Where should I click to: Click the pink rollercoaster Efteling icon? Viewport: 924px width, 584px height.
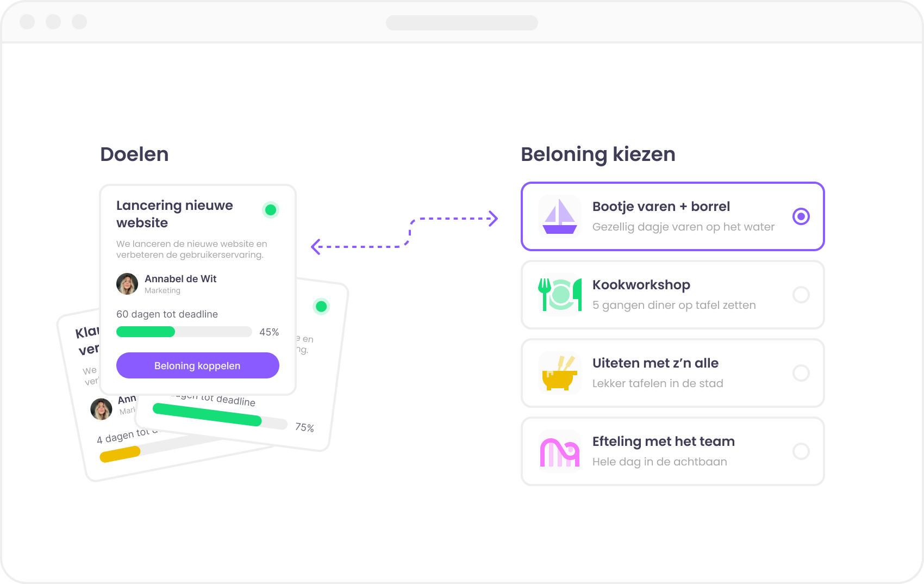point(560,451)
